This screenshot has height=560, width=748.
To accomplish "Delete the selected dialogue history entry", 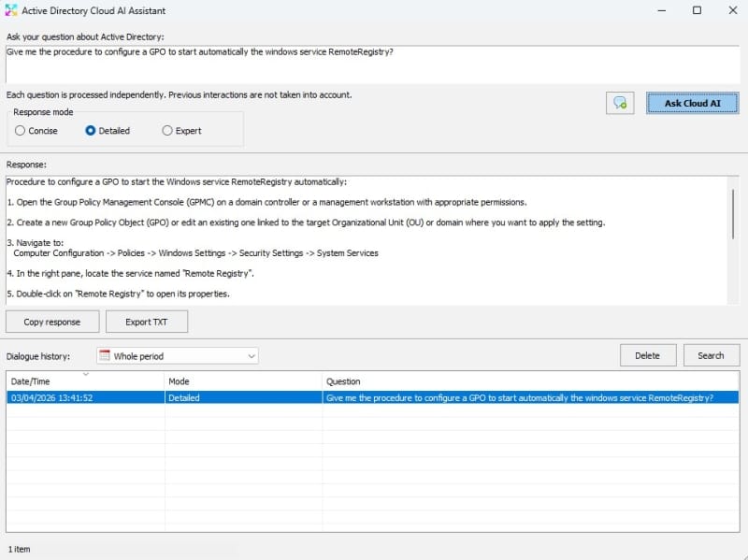I will pos(647,355).
